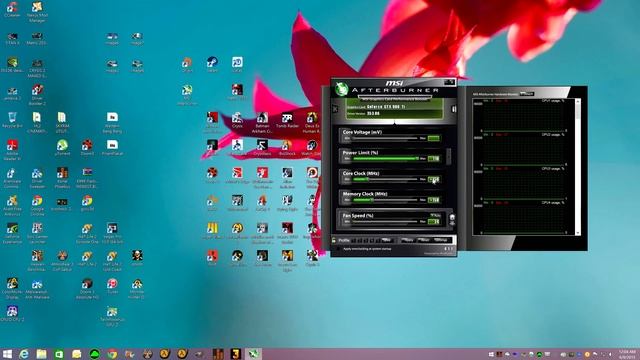Viewport: 640px width, 360px height.
Task: Select the BioShock desktop shortcut
Action: (x=287, y=148)
